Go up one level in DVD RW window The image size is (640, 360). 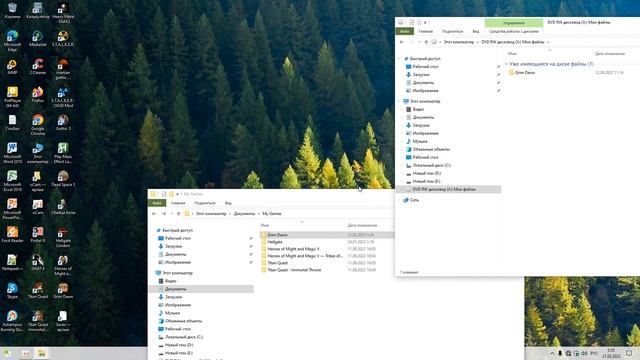426,42
